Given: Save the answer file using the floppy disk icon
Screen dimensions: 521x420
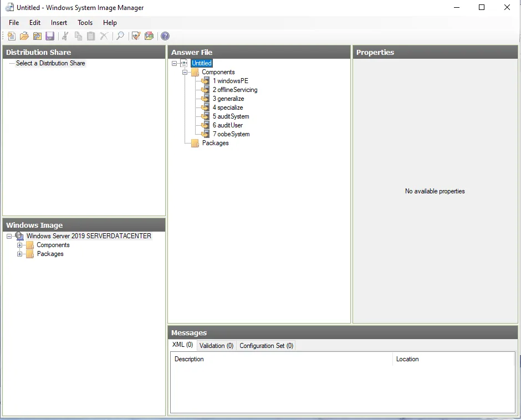Looking at the screenshot, I should coord(50,36).
